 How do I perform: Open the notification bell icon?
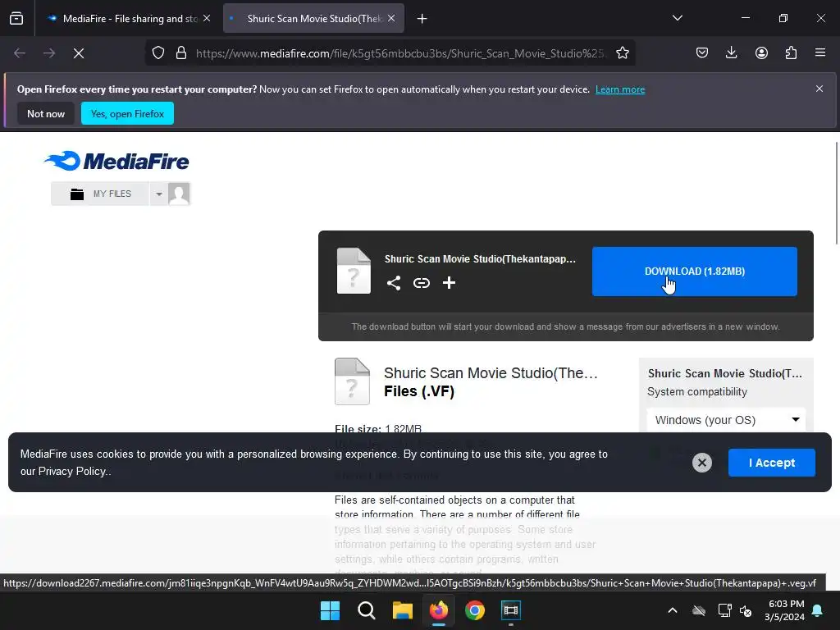point(818,610)
